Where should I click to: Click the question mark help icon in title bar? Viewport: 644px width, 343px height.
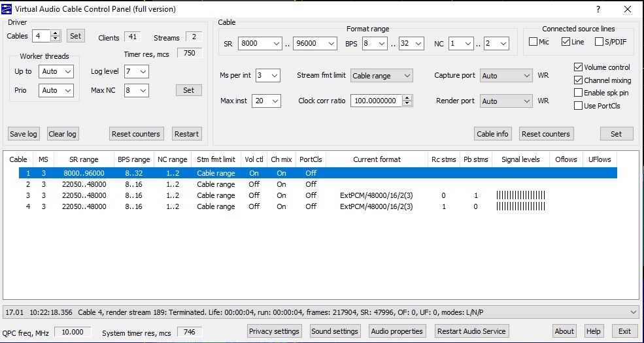[598, 9]
